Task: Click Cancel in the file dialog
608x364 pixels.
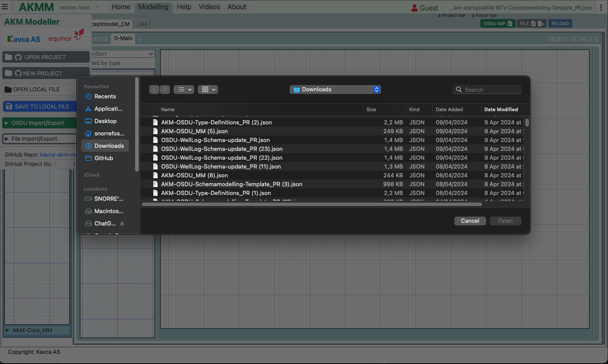Action: pos(470,221)
